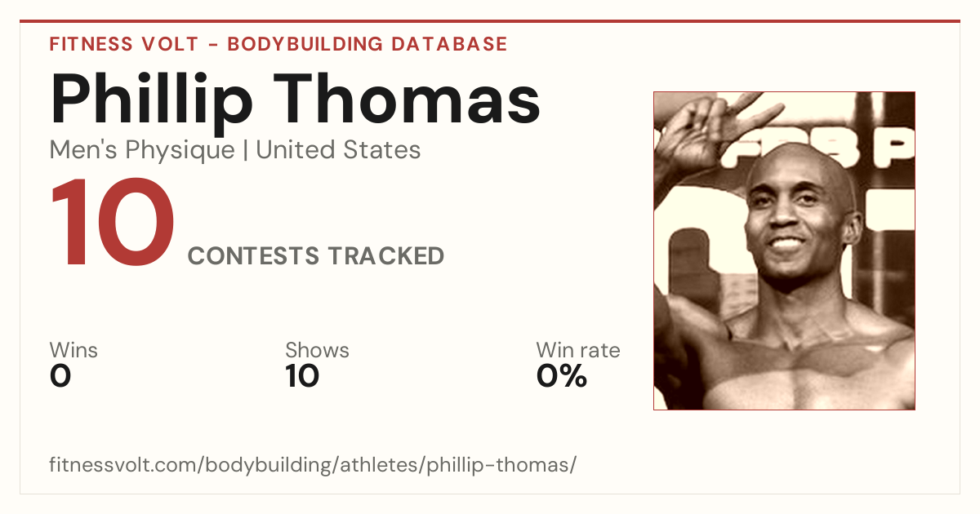The width and height of the screenshot is (980, 514).
Task: Select the Wins value 0
Action: [x=60, y=376]
